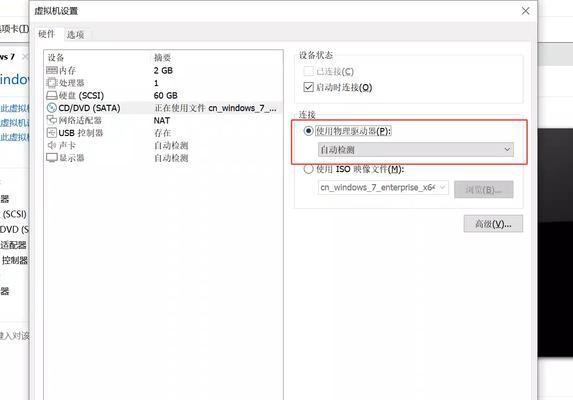Open the cn_windows_7_enterprise ISO path dropdown
Screen dimensions: 573x400
pyautogui.click(x=383, y=188)
